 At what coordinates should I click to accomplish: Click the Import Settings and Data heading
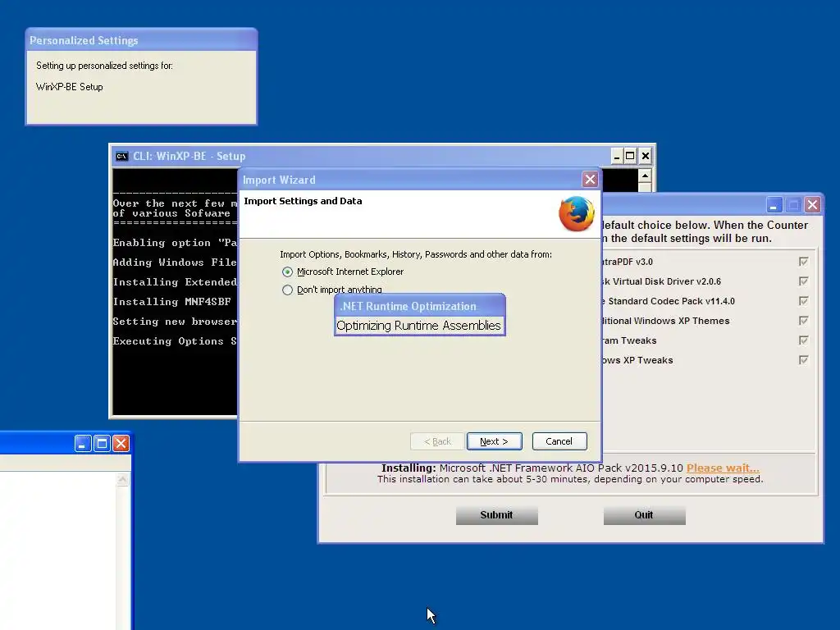click(x=304, y=201)
